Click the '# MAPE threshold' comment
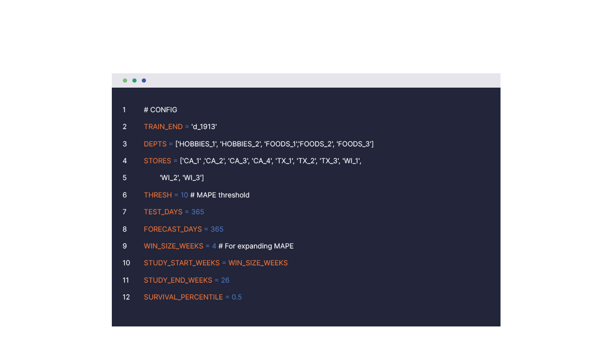The image size is (615, 364). tap(220, 195)
